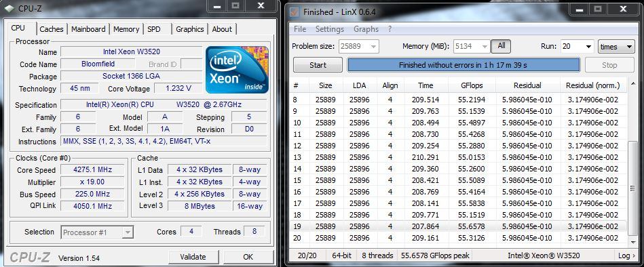Screen dimensions: 644x267
Task: Select result row 10 with 55.4897 GFlops
Action: (x=459, y=123)
